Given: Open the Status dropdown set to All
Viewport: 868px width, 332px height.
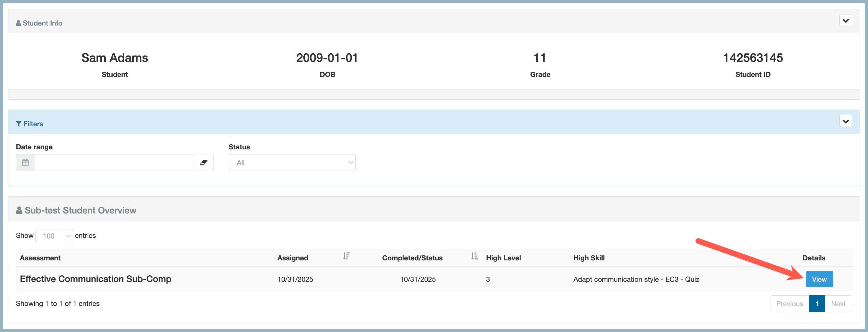Looking at the screenshot, I should pos(292,163).
